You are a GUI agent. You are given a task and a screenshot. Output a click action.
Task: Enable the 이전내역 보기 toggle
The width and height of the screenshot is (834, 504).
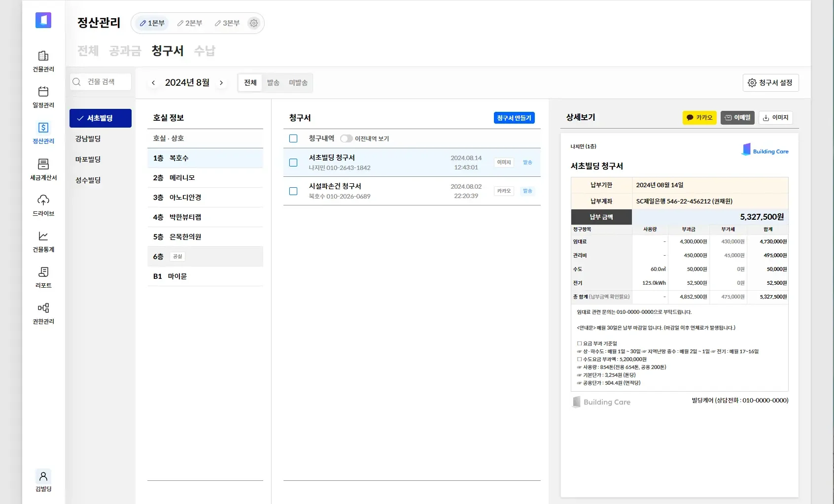point(347,138)
